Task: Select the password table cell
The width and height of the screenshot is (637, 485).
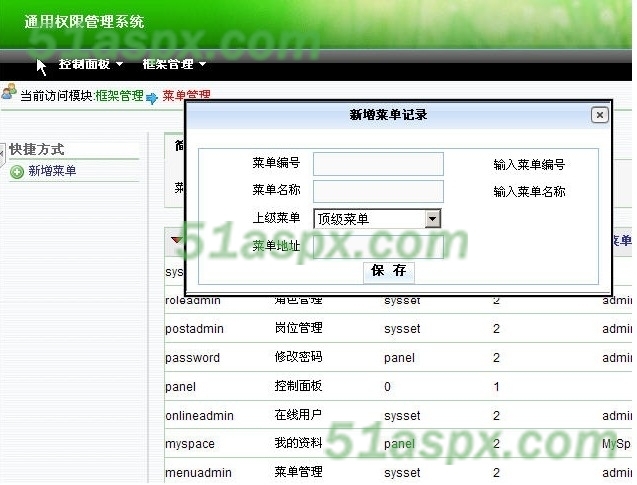Action: 193,358
